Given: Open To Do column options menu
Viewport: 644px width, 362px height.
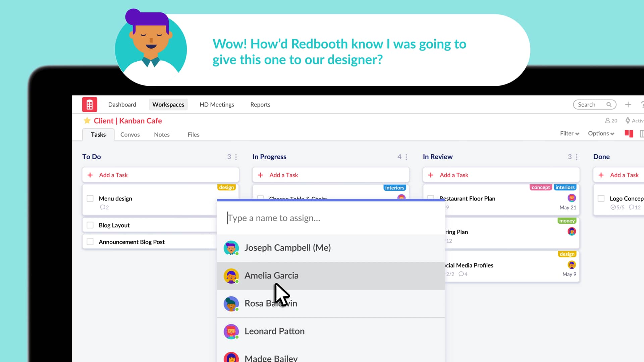Looking at the screenshot, I should pyautogui.click(x=236, y=157).
